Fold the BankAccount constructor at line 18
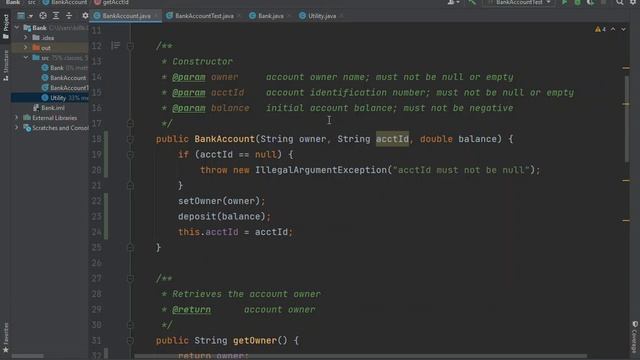Viewport: 640px width, 360px height. pos(130,139)
